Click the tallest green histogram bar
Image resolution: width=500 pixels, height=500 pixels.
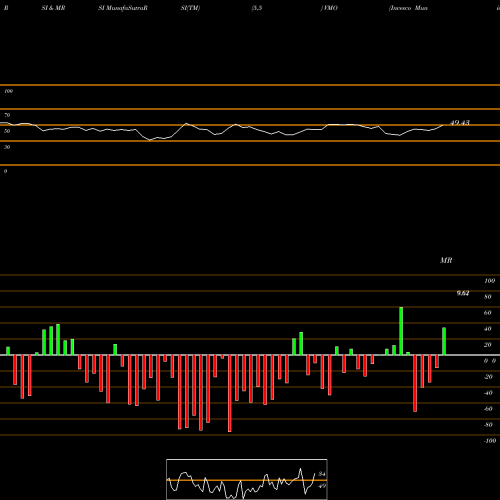click(x=401, y=331)
